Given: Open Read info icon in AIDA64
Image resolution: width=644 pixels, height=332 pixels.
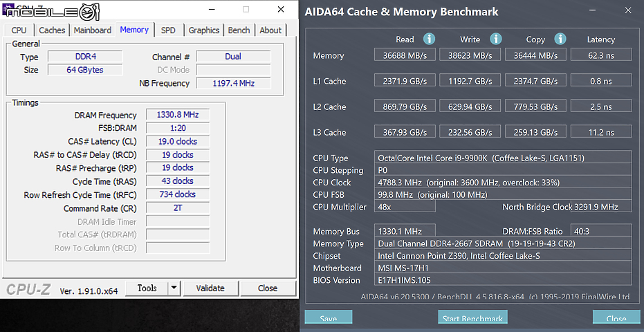Looking at the screenshot, I should coord(429,39).
